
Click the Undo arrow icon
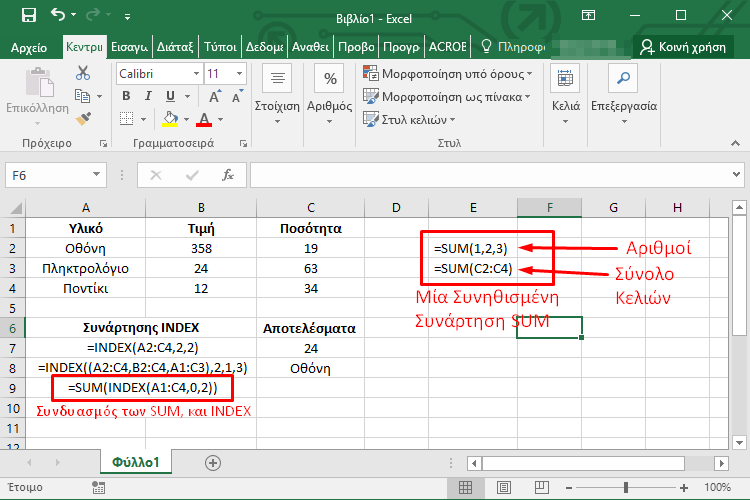pos(58,15)
